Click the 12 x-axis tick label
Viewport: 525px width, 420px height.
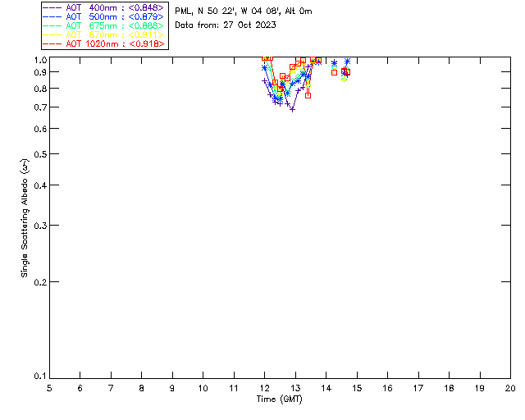tap(264, 388)
